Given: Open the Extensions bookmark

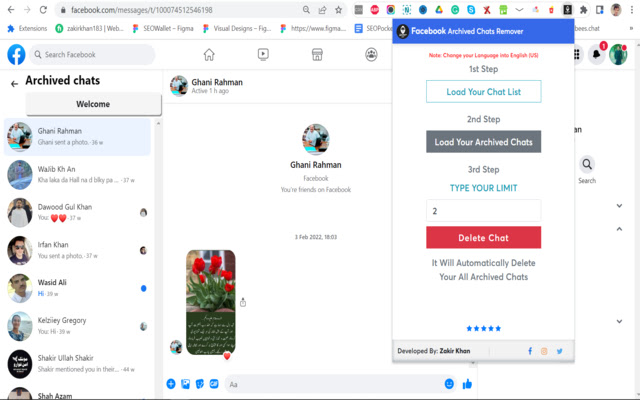Looking at the screenshot, I should pyautogui.click(x=27, y=28).
